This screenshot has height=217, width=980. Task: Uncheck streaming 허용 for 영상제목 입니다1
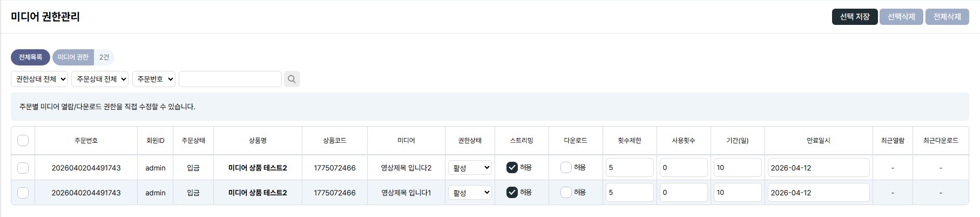coord(512,193)
